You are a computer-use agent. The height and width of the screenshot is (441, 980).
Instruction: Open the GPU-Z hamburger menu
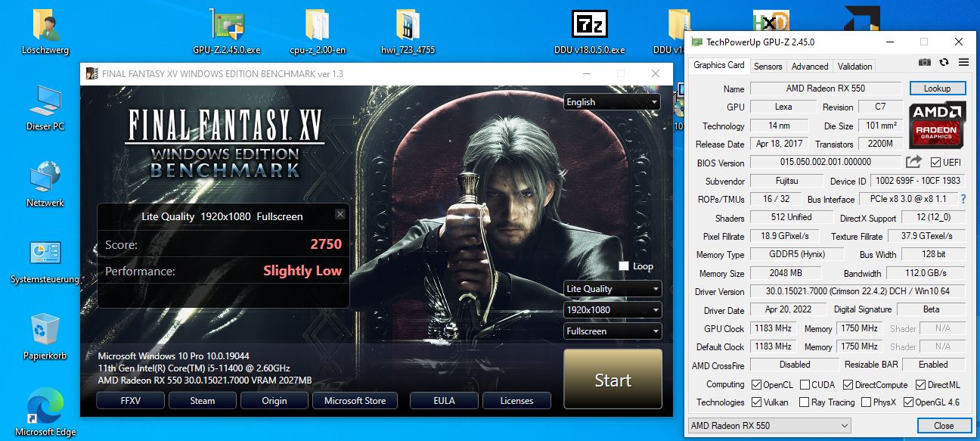[x=963, y=62]
